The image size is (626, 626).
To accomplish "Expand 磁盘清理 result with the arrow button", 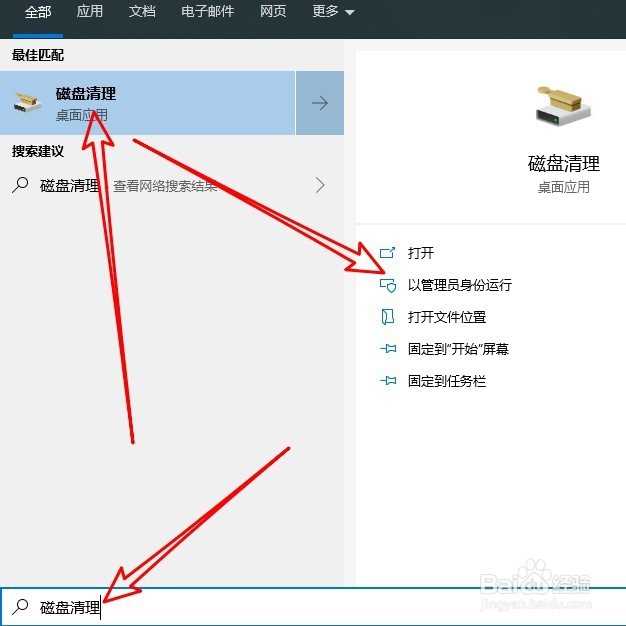I will (320, 103).
